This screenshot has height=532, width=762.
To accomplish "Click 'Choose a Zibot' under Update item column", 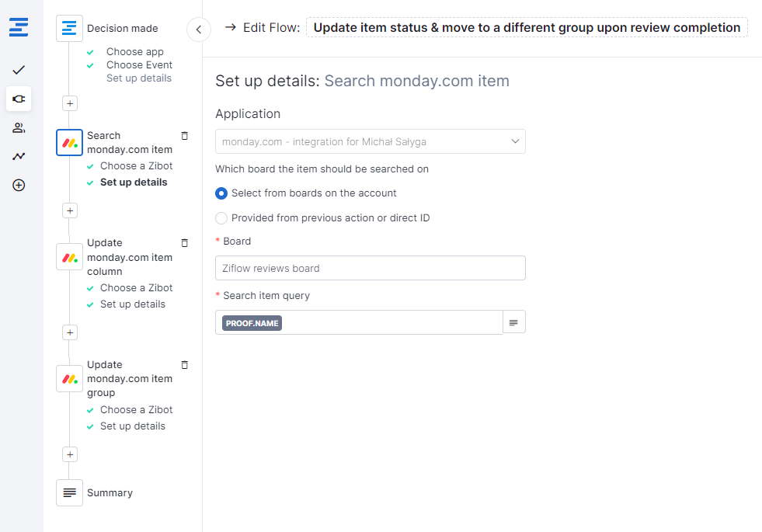I will tap(136, 288).
